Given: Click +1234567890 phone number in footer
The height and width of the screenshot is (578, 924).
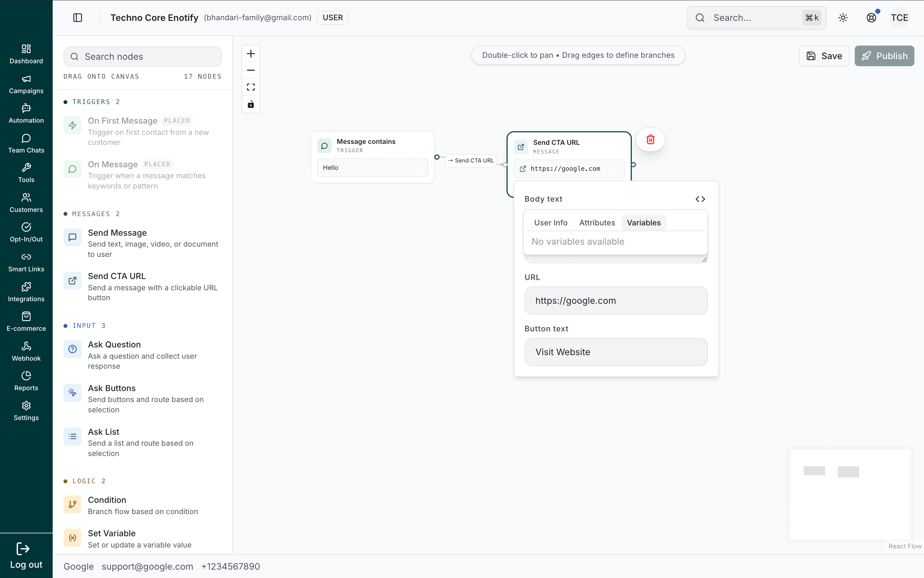Looking at the screenshot, I should coord(231,566).
